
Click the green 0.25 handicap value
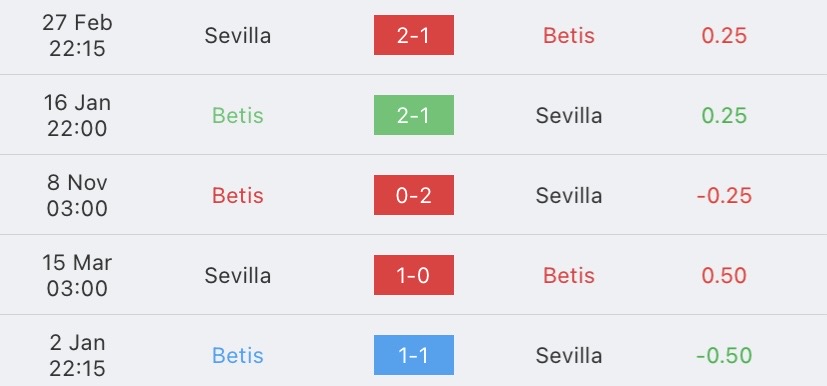[724, 115]
